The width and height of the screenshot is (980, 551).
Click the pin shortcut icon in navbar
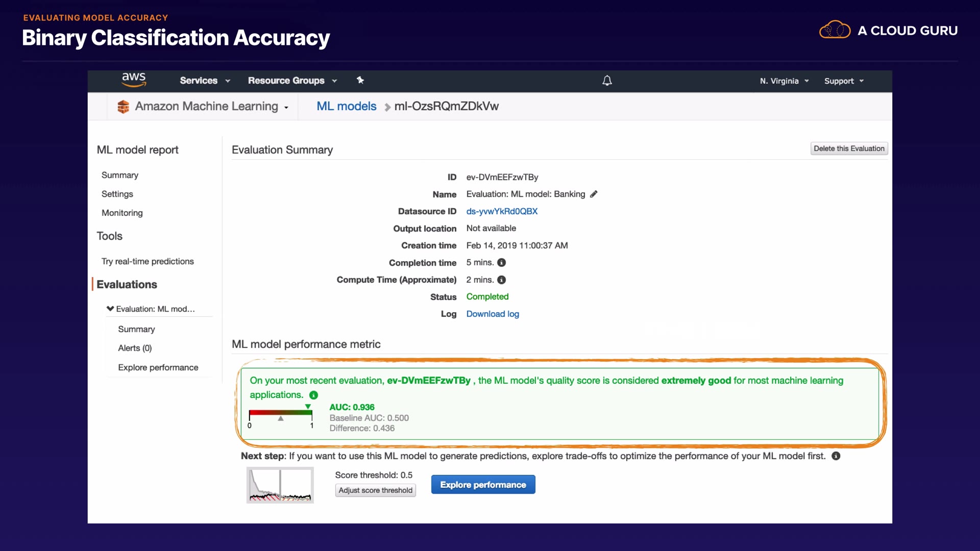360,80
